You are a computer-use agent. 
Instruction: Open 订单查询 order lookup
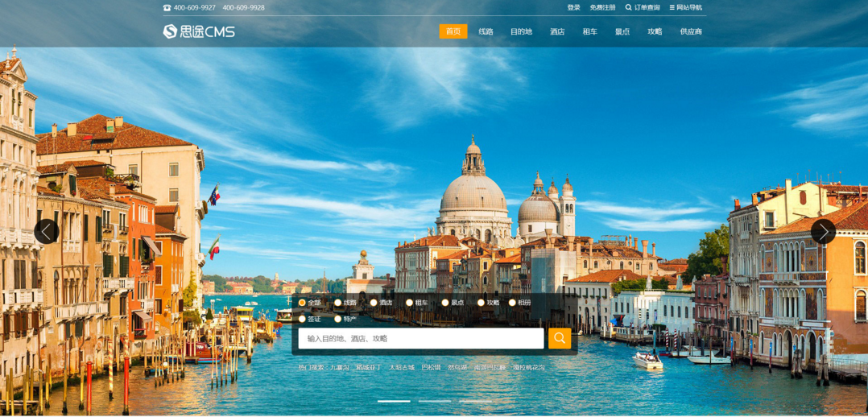(x=643, y=8)
